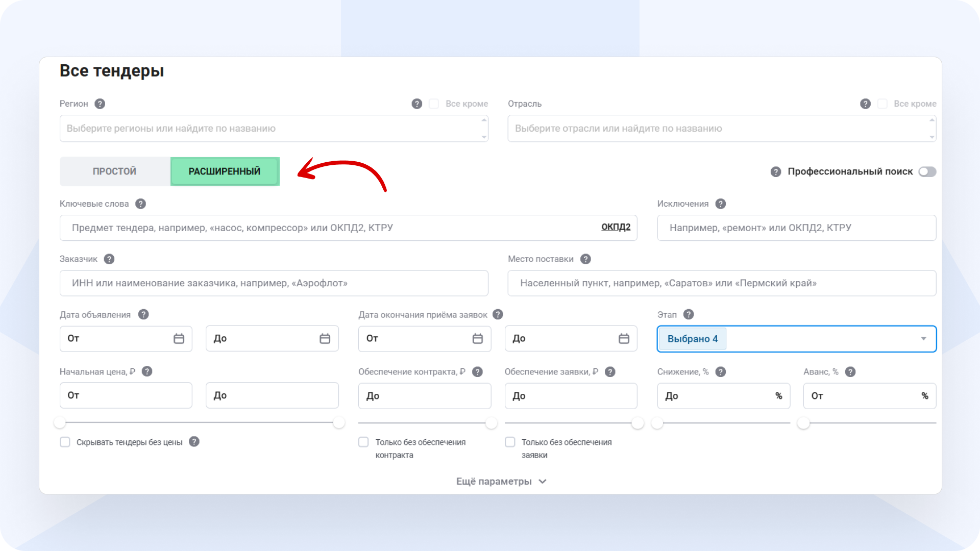Open calendar in приёма заявок От field
This screenshot has width=980, height=551.
click(x=477, y=339)
